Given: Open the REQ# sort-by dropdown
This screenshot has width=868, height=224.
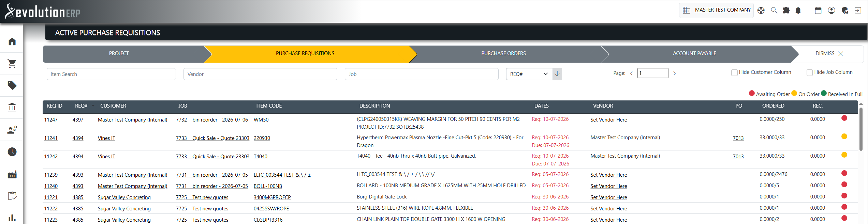Looking at the screenshot, I should coord(529,74).
